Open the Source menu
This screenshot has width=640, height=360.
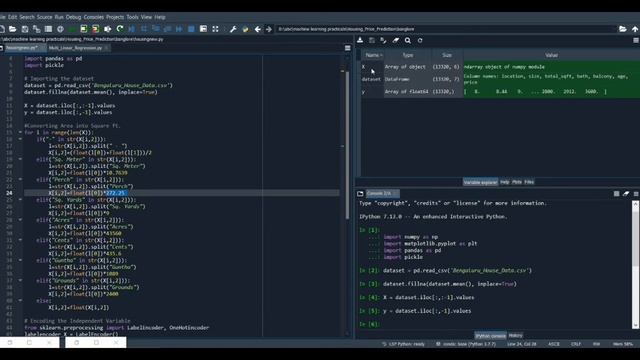[x=44, y=17]
